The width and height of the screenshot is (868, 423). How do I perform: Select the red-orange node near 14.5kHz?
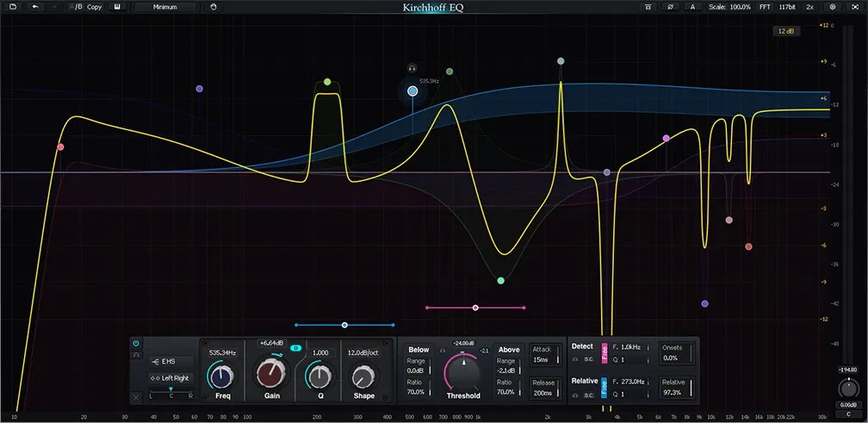pos(748,246)
